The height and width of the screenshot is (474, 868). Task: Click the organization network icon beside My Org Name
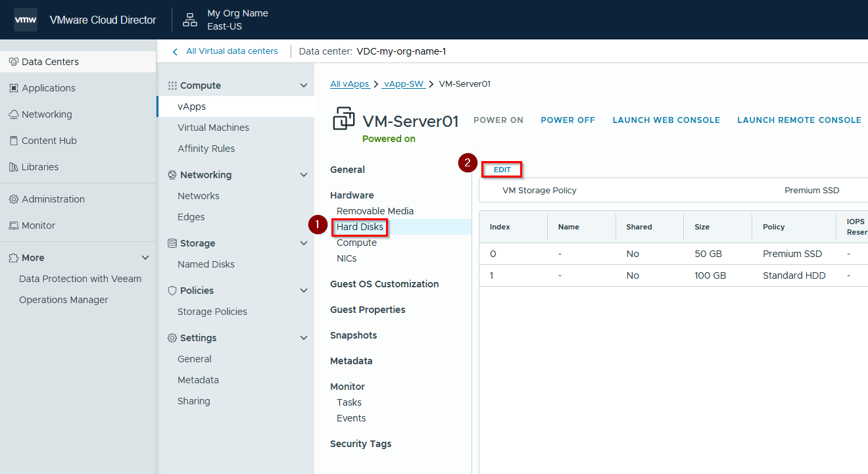(190, 20)
